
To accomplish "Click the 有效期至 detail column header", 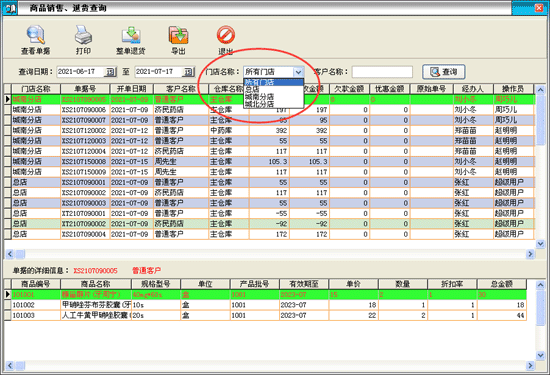I will (x=304, y=284).
